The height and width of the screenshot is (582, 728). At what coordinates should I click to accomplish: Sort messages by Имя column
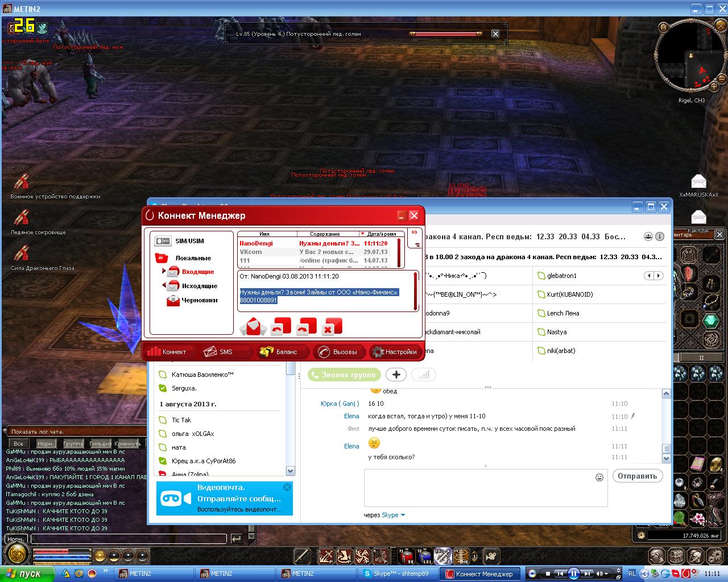click(264, 234)
